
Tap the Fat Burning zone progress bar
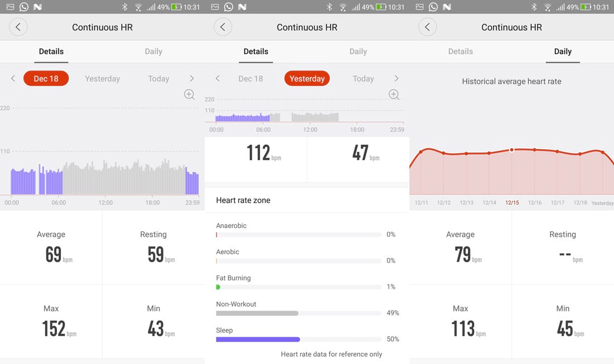[x=299, y=287]
